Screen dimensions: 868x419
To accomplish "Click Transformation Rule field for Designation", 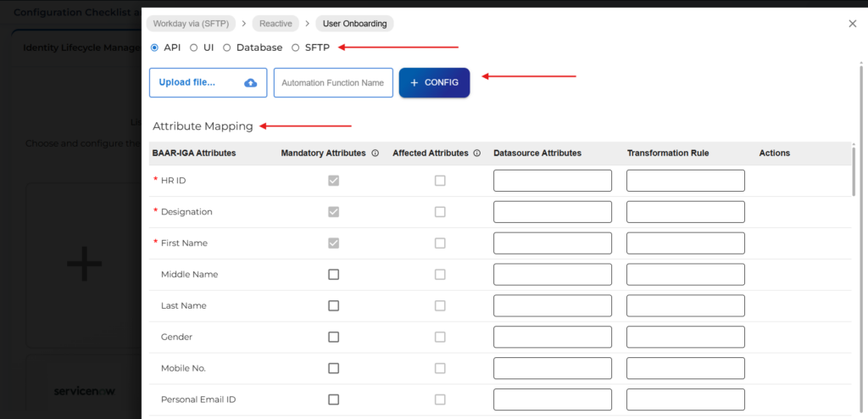I will pyautogui.click(x=686, y=212).
